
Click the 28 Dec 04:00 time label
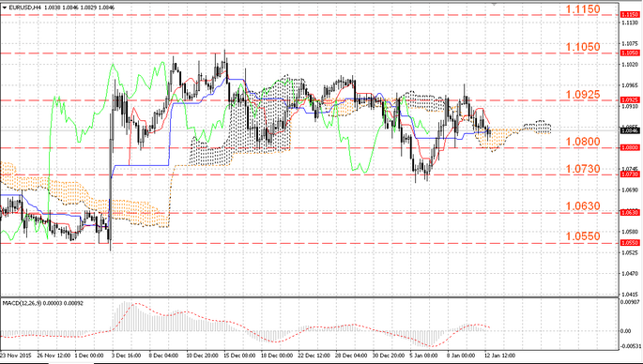352,356
